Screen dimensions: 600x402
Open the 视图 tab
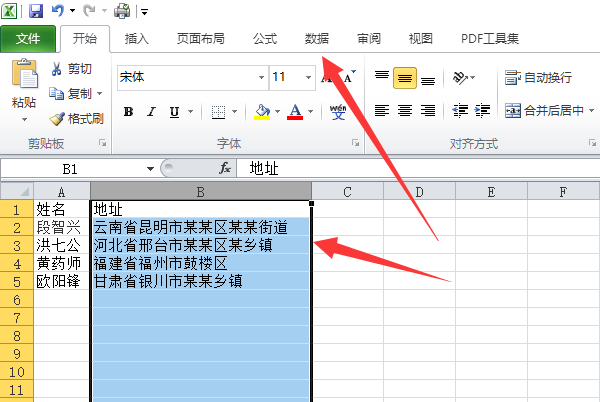pyautogui.click(x=421, y=39)
